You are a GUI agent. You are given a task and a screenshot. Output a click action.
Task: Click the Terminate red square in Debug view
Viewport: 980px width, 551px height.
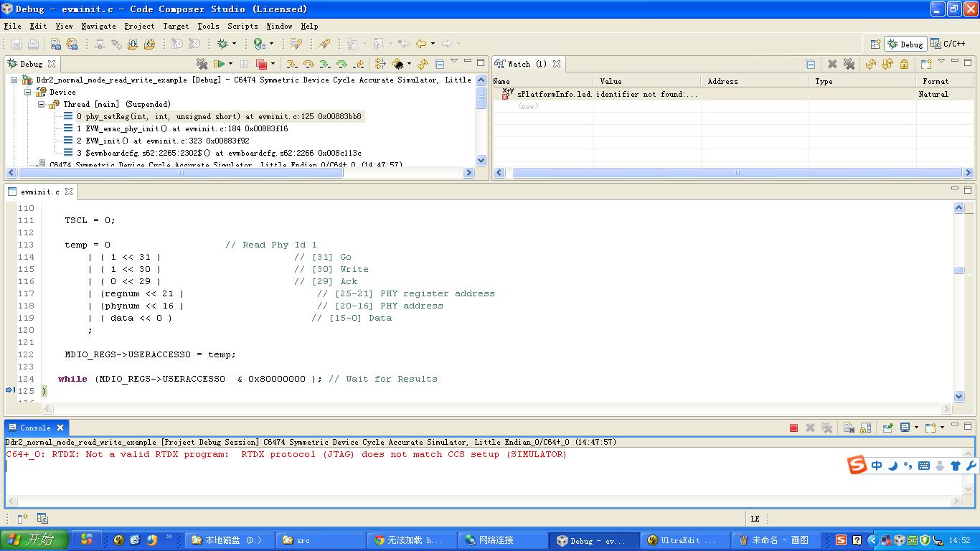[x=261, y=65]
